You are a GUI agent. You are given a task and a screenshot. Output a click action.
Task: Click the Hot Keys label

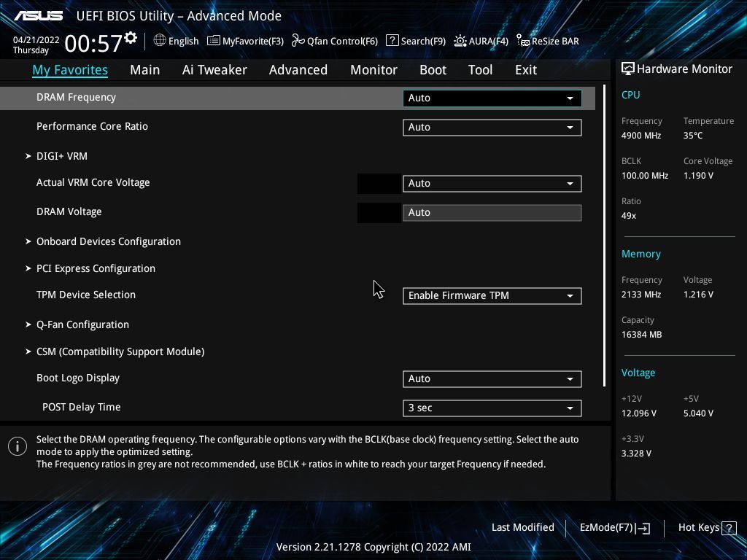(698, 528)
